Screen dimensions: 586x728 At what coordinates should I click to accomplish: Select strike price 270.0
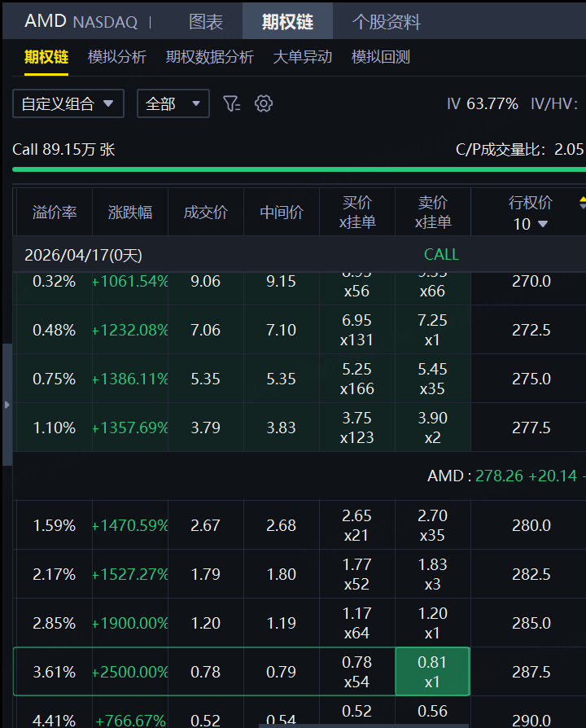point(531,282)
